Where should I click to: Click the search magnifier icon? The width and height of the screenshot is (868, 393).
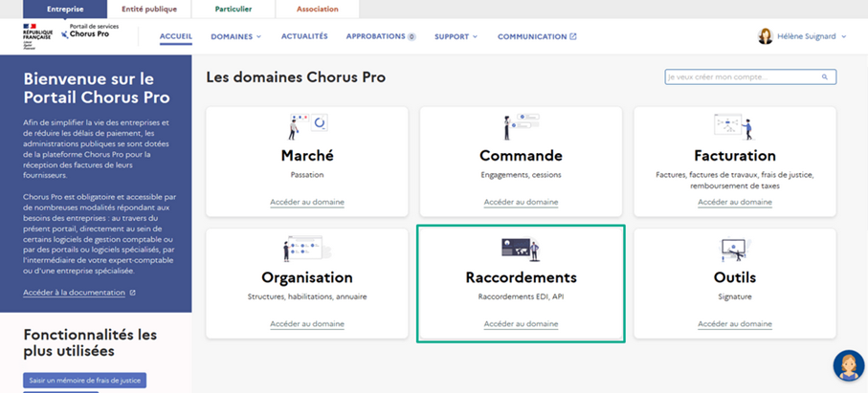[x=825, y=76]
